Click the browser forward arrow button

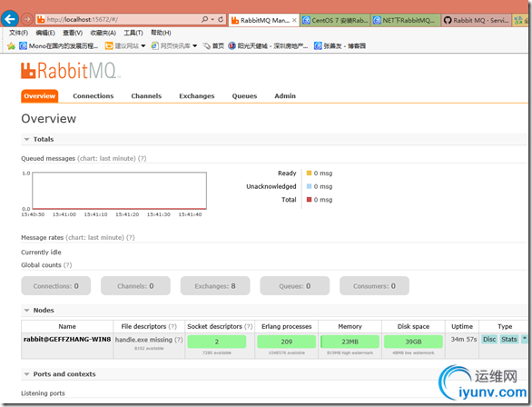[x=27, y=19]
